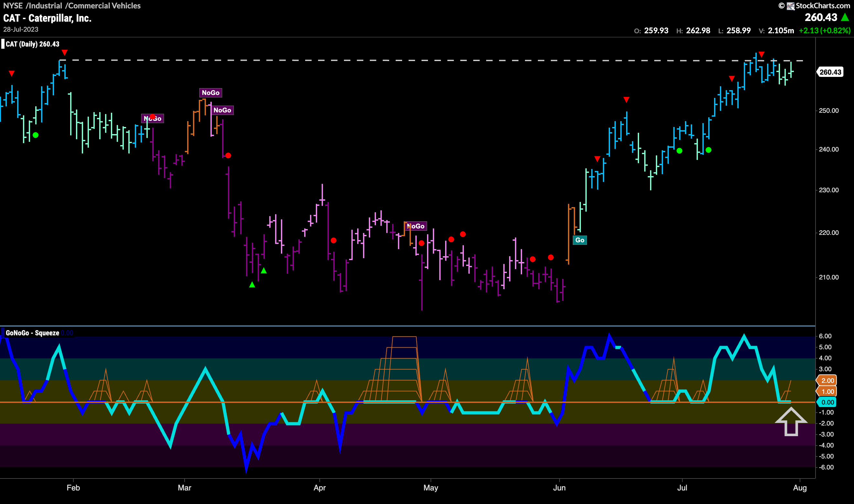The width and height of the screenshot is (854, 504).
Task: Click the green dot marker in mid-January
Action: click(x=36, y=135)
